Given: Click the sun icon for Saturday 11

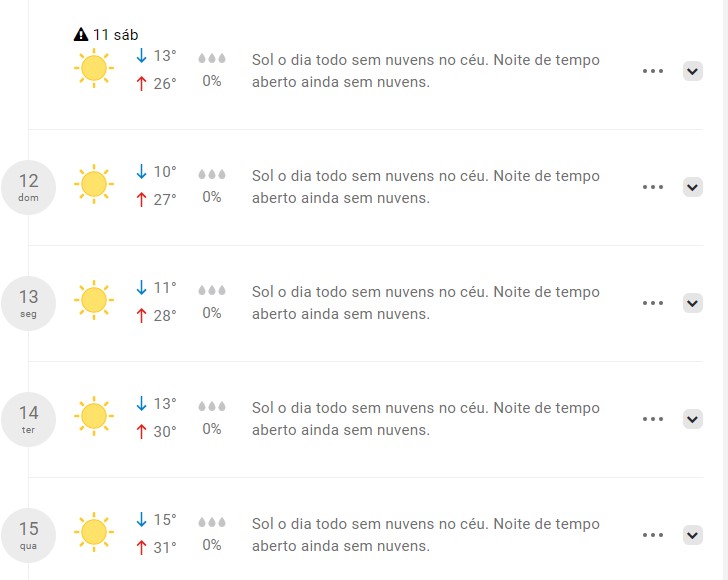Looking at the screenshot, I should 93,68.
